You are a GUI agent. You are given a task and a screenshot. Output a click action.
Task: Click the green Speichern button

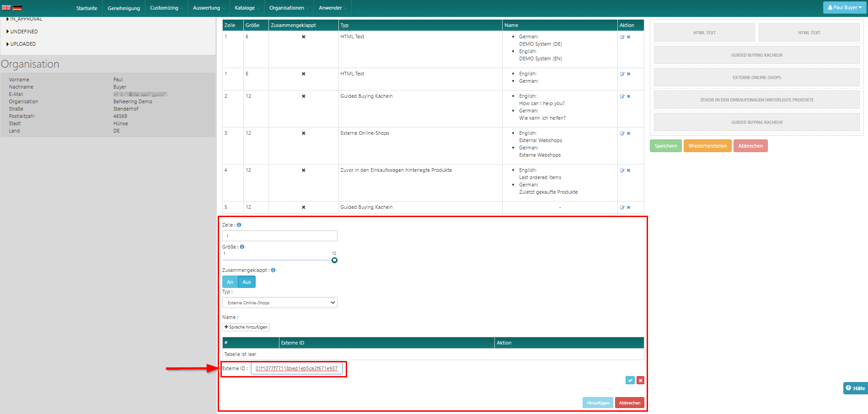665,146
